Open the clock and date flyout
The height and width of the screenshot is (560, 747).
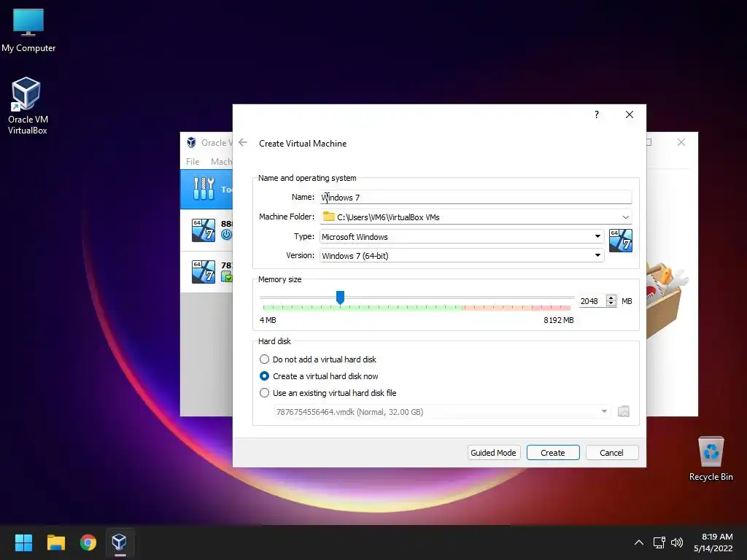[x=713, y=542]
